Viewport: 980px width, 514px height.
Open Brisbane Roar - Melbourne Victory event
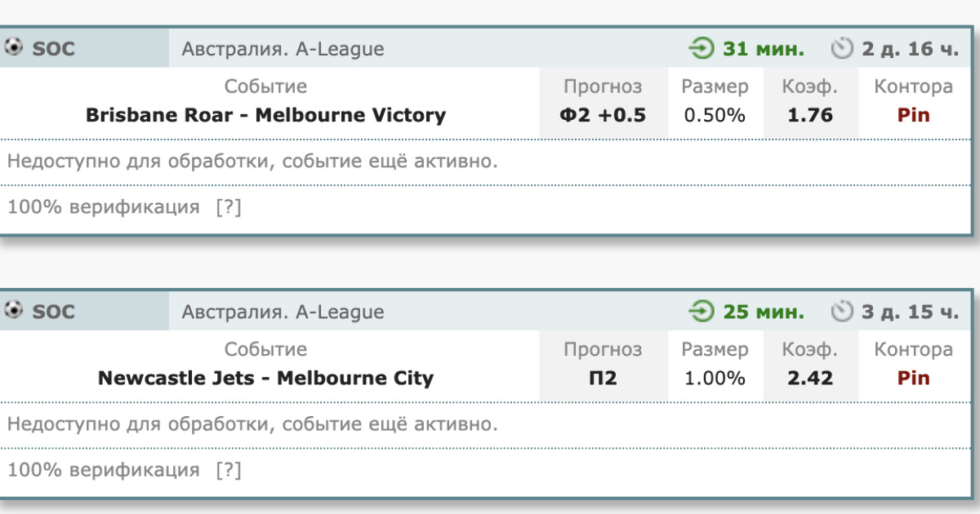[x=266, y=115]
